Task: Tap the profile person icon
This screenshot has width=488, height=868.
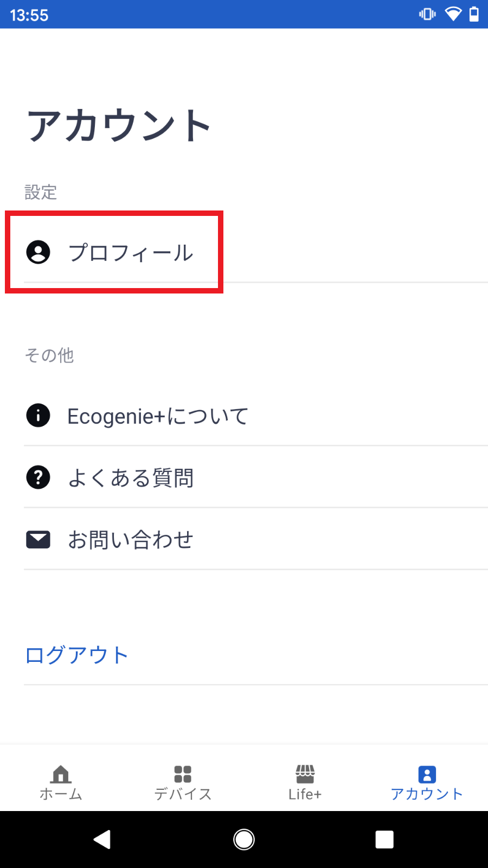Action: pyautogui.click(x=38, y=252)
